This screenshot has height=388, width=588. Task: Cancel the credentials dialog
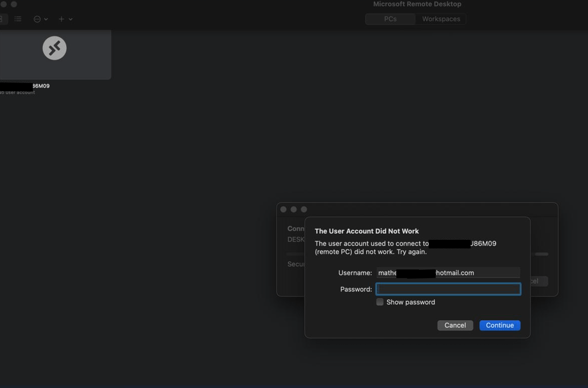coord(455,325)
